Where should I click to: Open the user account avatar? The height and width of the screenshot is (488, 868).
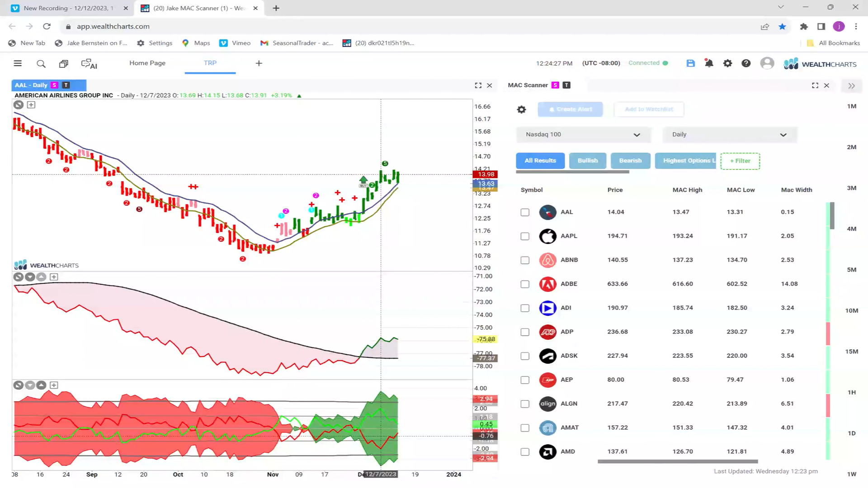767,63
